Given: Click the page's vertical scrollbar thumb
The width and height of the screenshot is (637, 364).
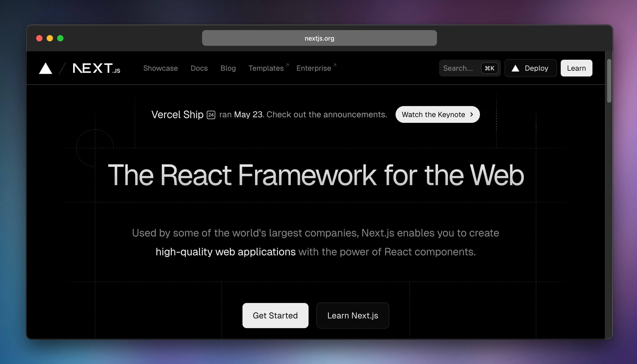Looking at the screenshot, I should click(609, 81).
